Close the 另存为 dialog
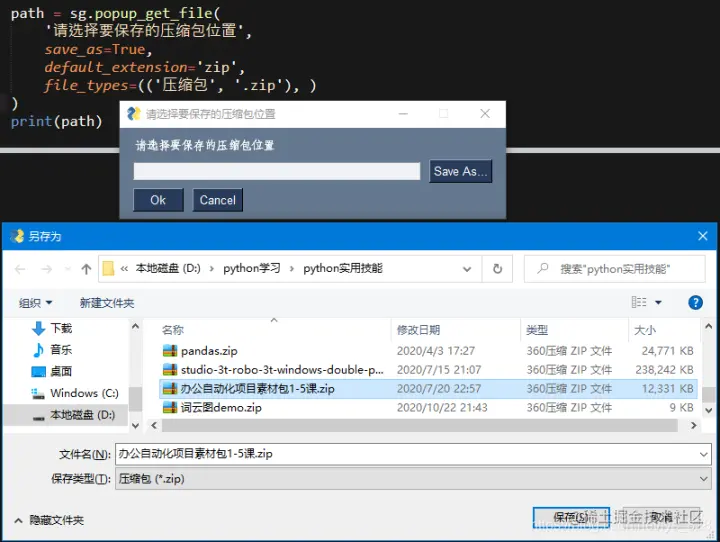The height and width of the screenshot is (542, 720). coord(703,236)
